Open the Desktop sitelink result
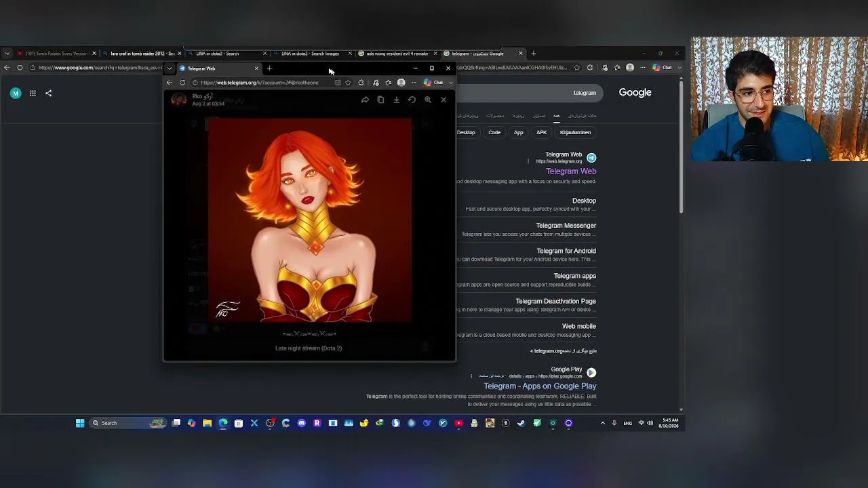Image resolution: width=868 pixels, height=488 pixels. coord(584,201)
